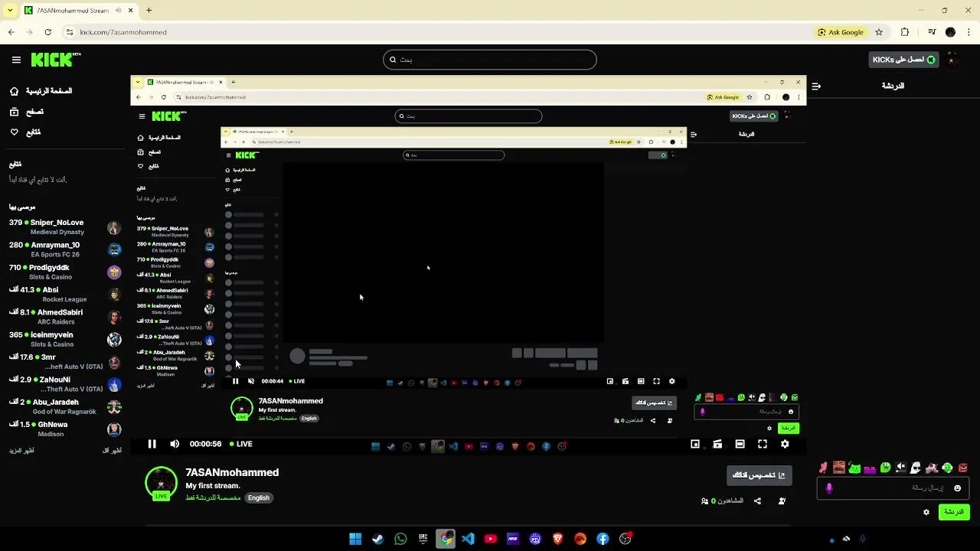This screenshot has width=980, height=551.
Task: Bookmark this page with the star
Action: [x=879, y=32]
